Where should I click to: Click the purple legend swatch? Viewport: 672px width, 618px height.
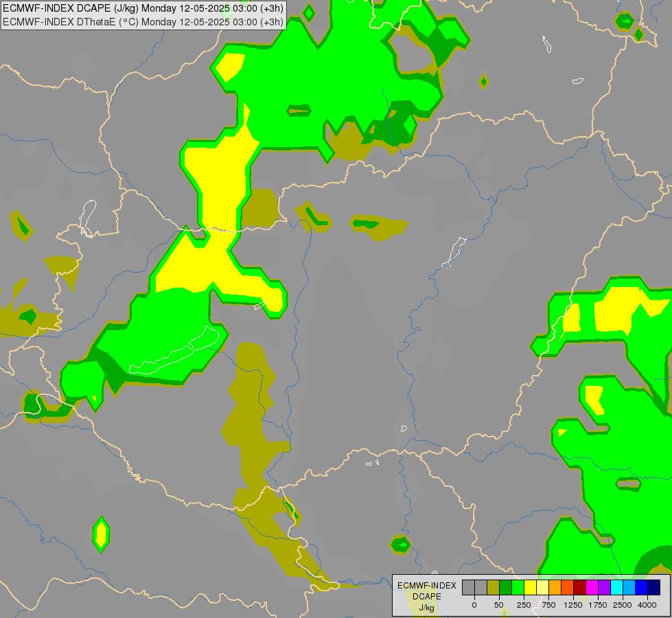pos(604,588)
